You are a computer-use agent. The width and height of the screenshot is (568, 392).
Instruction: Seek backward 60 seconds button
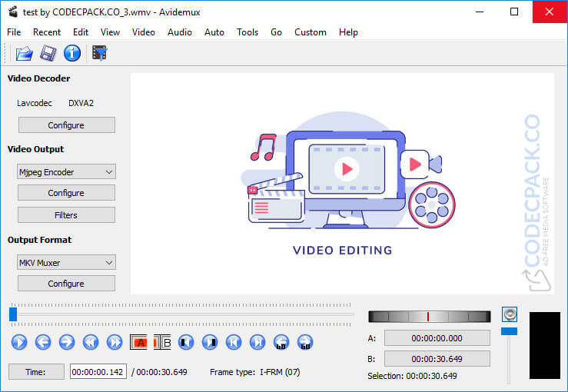(281, 342)
